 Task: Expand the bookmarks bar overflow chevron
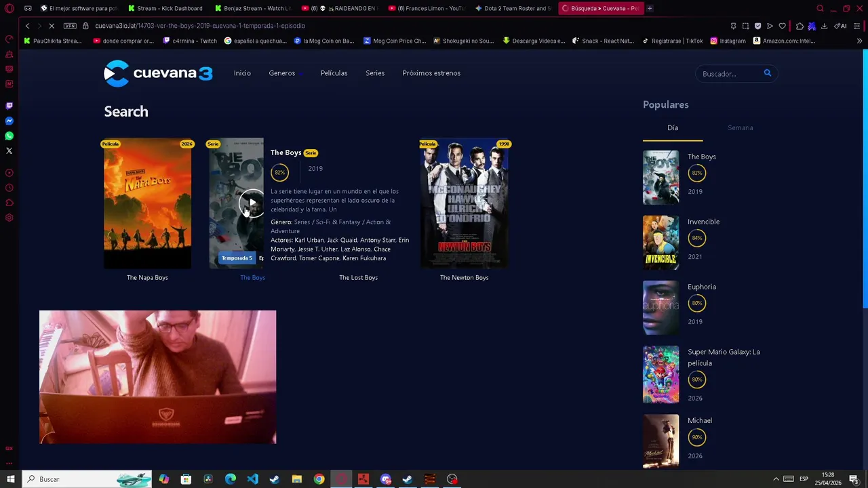point(859,41)
